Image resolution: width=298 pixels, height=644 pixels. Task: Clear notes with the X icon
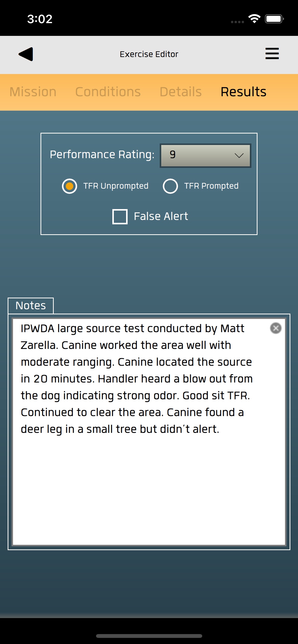[276, 328]
